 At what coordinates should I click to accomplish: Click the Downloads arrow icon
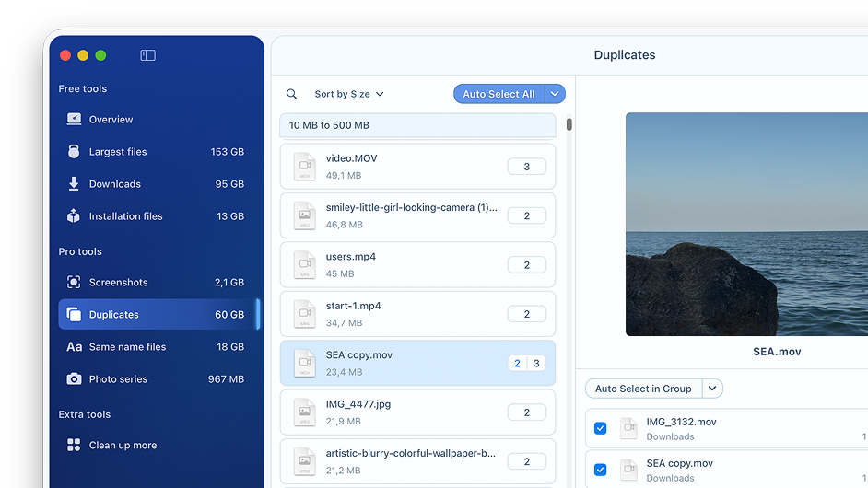point(74,184)
